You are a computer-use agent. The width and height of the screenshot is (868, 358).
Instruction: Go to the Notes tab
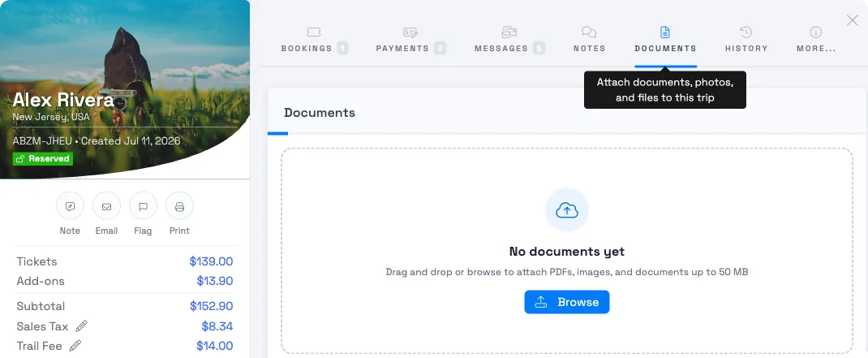click(589, 41)
